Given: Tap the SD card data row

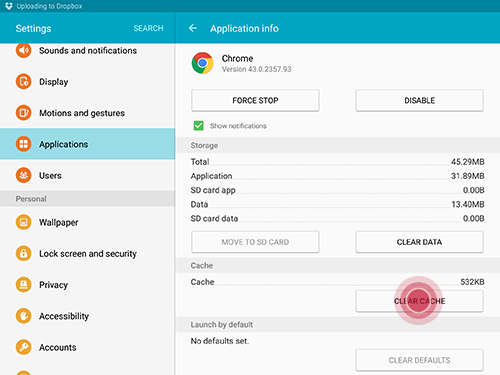Looking at the screenshot, I should (x=337, y=218).
